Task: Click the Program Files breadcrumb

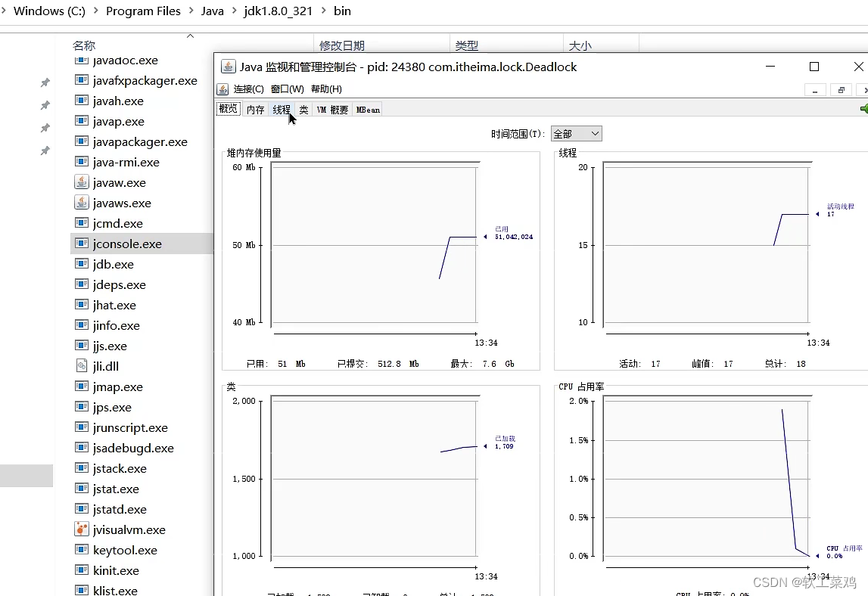Action: tap(143, 11)
